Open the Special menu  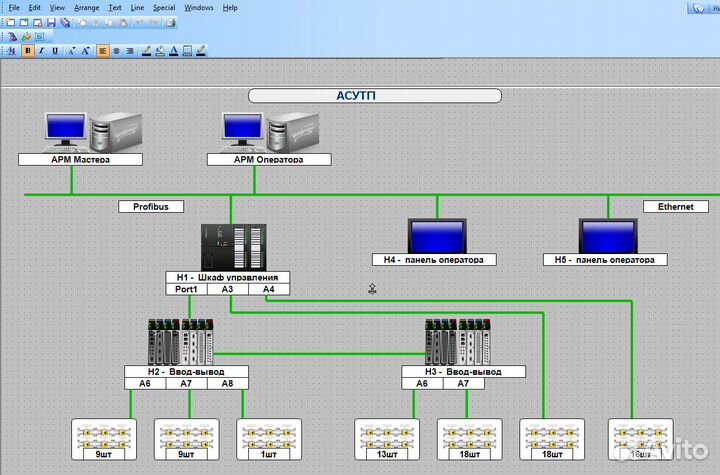[x=163, y=7]
